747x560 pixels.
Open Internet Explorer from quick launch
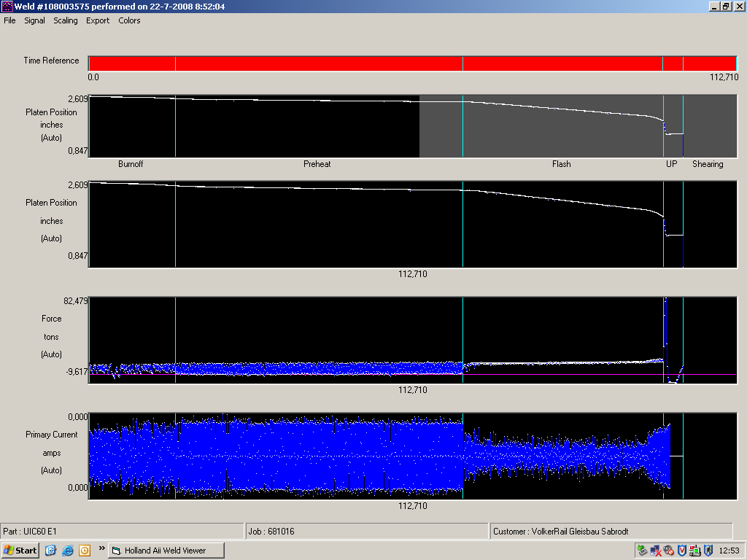tap(68, 551)
